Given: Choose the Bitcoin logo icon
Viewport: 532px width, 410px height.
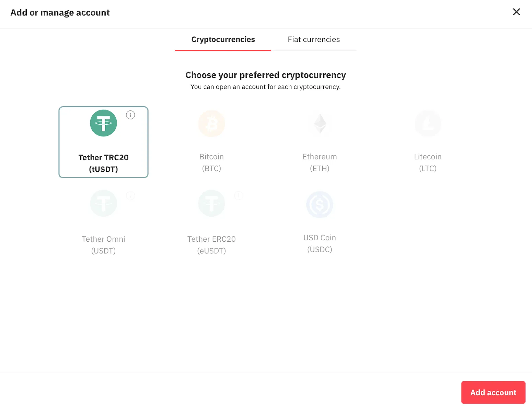Looking at the screenshot, I should coord(211,124).
